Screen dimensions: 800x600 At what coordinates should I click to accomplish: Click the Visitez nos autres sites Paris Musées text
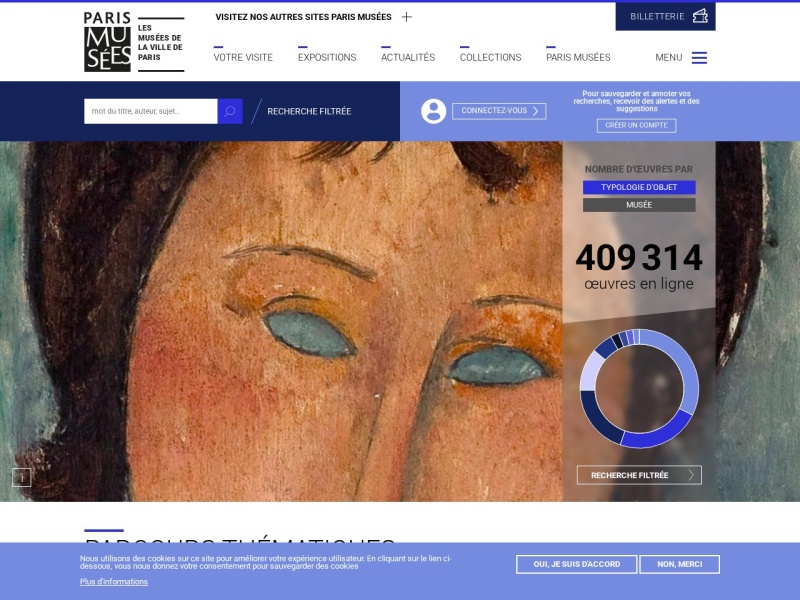coord(304,17)
